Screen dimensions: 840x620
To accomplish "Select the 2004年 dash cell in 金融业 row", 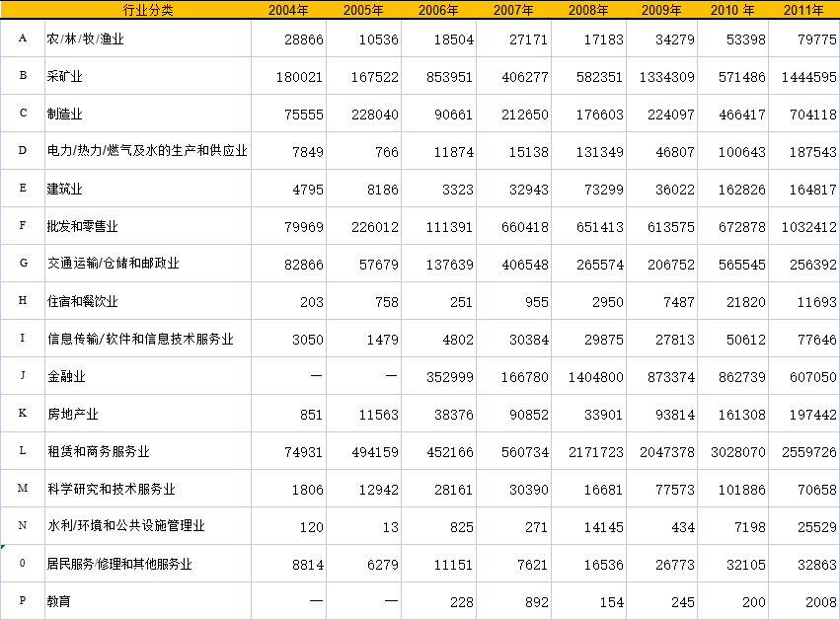I will pyautogui.click(x=289, y=375).
